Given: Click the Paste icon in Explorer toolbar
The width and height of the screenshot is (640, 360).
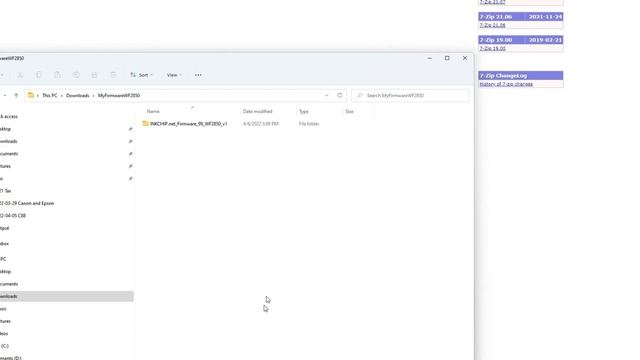Looking at the screenshot, I should click(57, 75).
